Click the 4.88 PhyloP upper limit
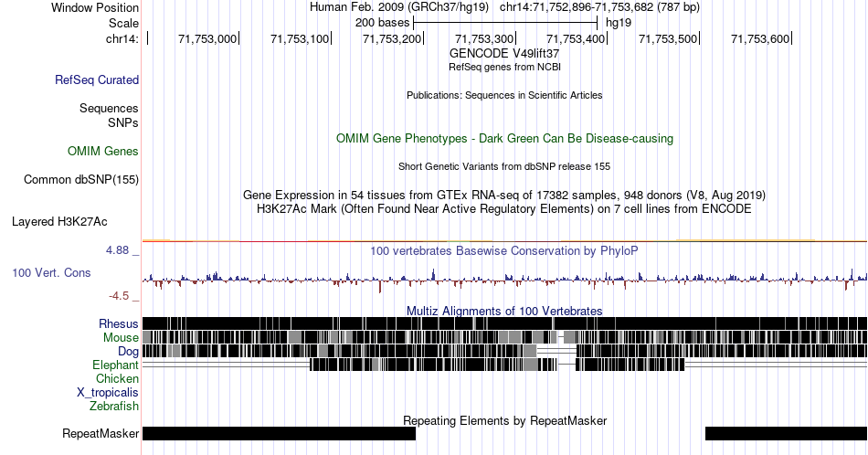This screenshot has height=455, width=868. click(117, 250)
